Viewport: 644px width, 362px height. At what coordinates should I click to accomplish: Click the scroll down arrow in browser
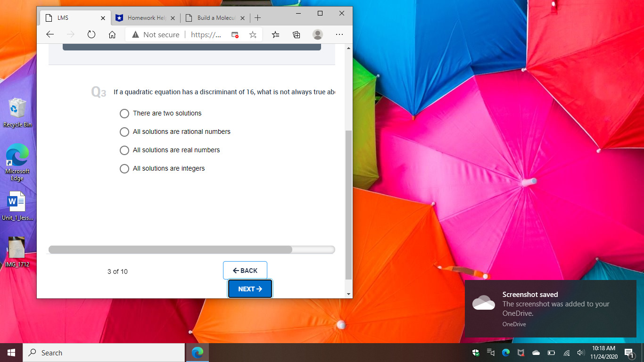click(x=348, y=294)
